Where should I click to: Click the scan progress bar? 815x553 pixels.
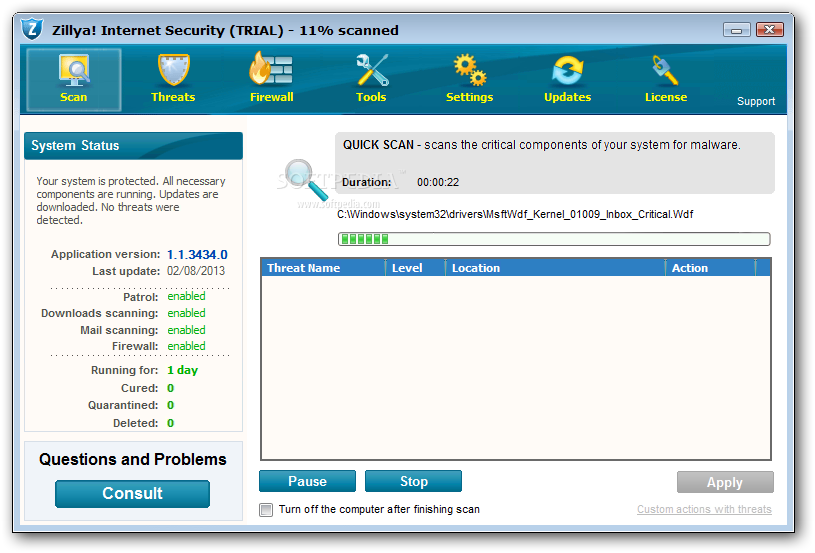coord(554,239)
